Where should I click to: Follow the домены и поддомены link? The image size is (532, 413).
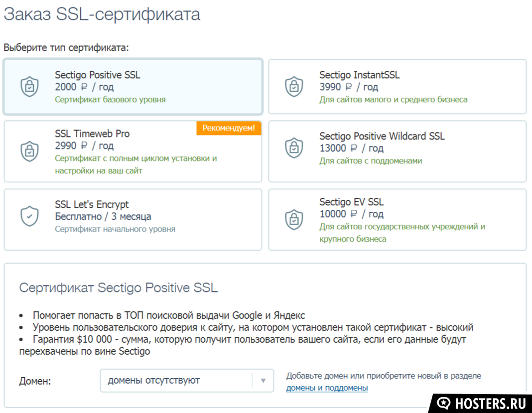(327, 388)
